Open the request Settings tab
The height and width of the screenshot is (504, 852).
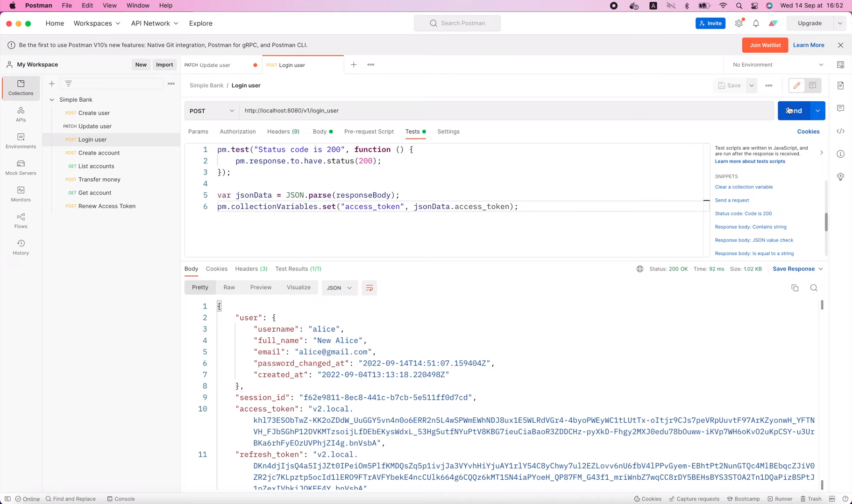click(x=448, y=132)
